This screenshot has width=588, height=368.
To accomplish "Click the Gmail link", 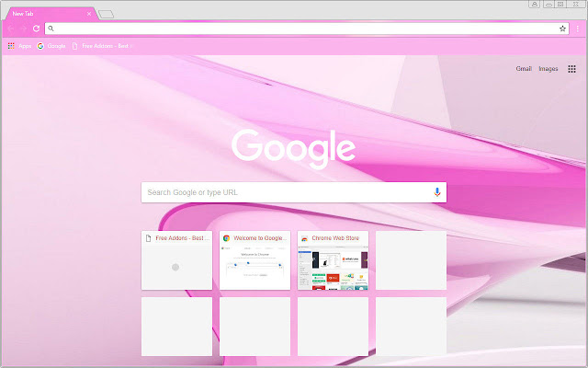I will tap(524, 69).
